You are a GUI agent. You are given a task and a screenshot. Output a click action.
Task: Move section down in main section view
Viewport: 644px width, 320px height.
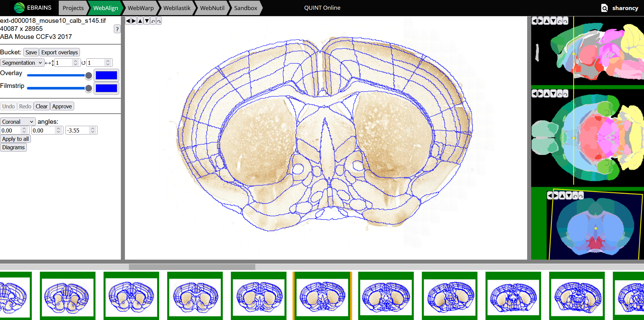pyautogui.click(x=147, y=21)
